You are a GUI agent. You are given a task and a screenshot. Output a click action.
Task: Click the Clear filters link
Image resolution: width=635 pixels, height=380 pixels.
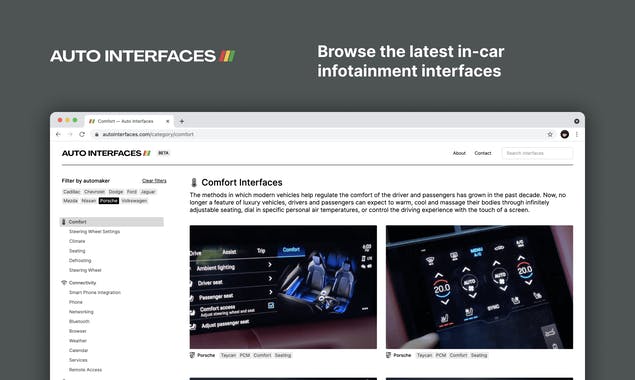154,181
